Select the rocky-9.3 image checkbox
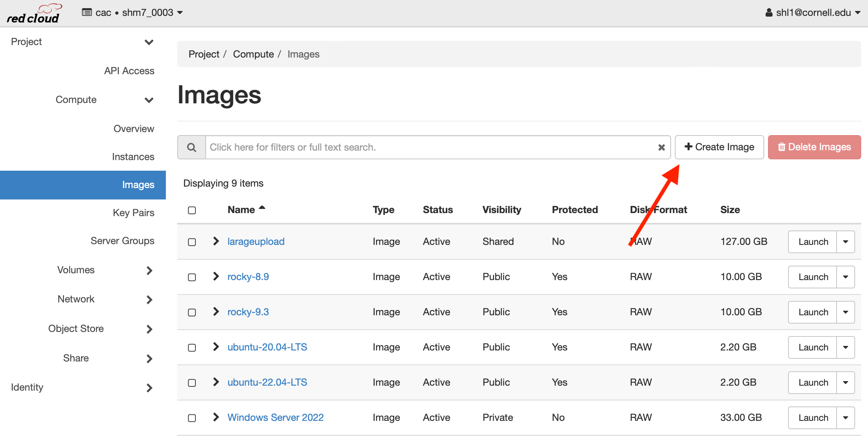Screen dimensions: 868x436 (192, 312)
